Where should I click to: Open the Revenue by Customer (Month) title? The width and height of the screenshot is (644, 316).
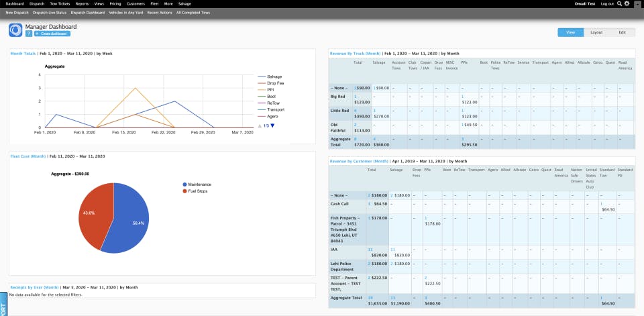click(360, 161)
